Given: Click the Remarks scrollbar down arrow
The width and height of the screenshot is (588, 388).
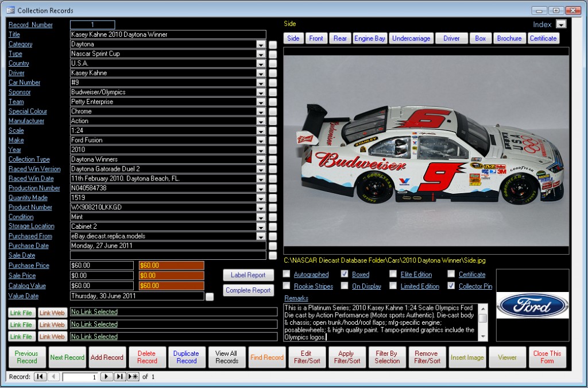Looking at the screenshot, I should (x=483, y=337).
